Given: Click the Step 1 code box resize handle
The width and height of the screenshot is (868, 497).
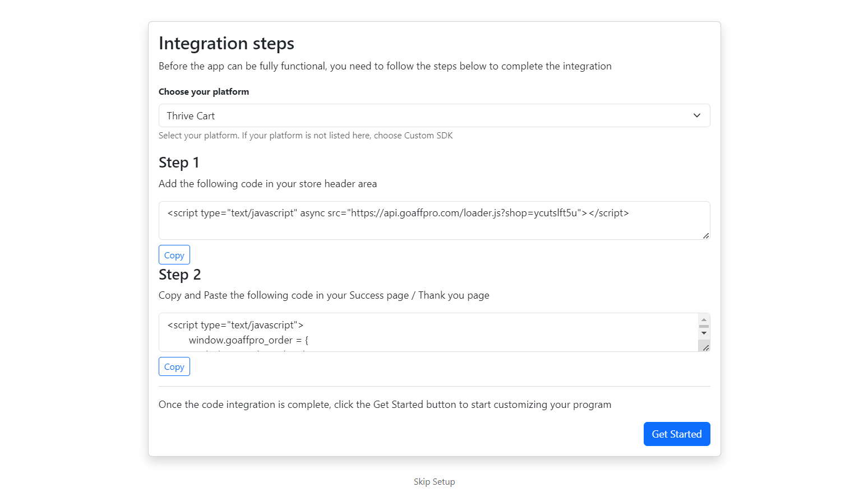Looking at the screenshot, I should [x=705, y=235].
